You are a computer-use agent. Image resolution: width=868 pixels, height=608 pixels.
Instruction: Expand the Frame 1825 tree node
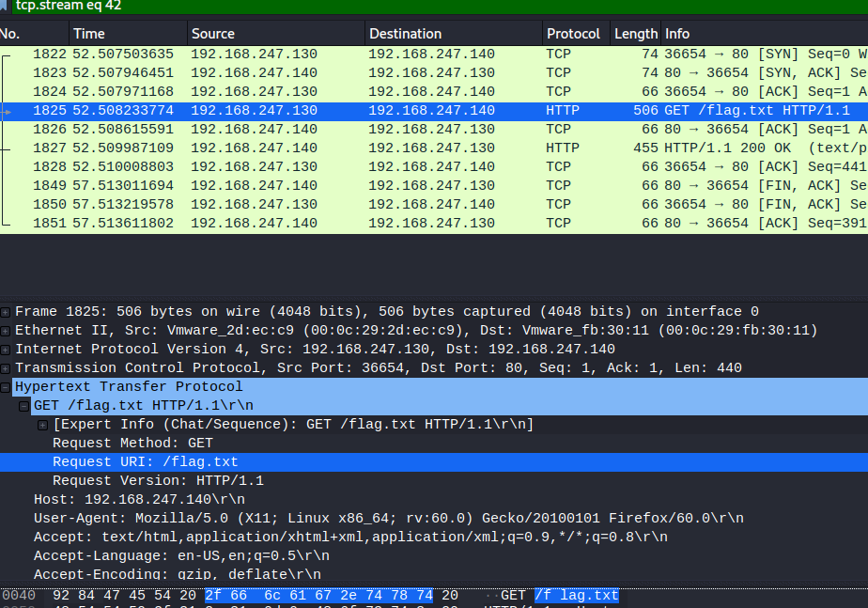click(6, 312)
